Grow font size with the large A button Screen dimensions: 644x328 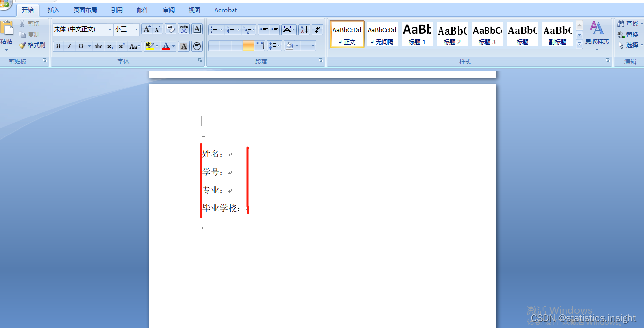point(146,29)
